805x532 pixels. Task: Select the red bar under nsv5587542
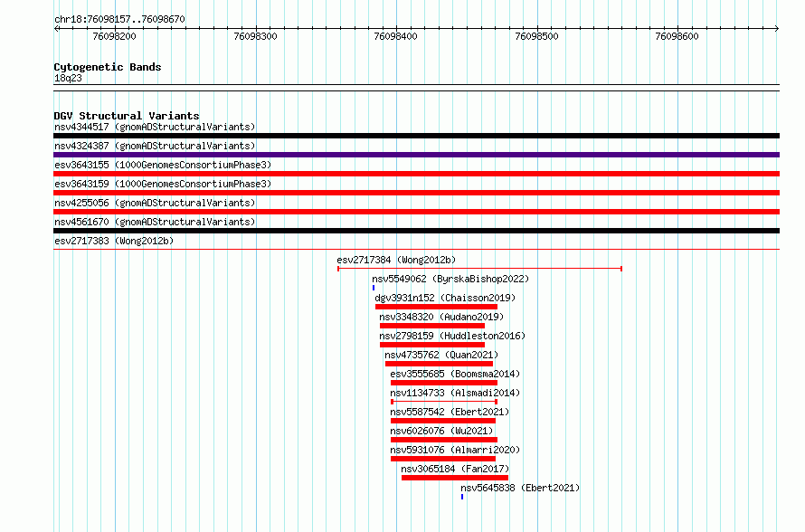[443, 421]
